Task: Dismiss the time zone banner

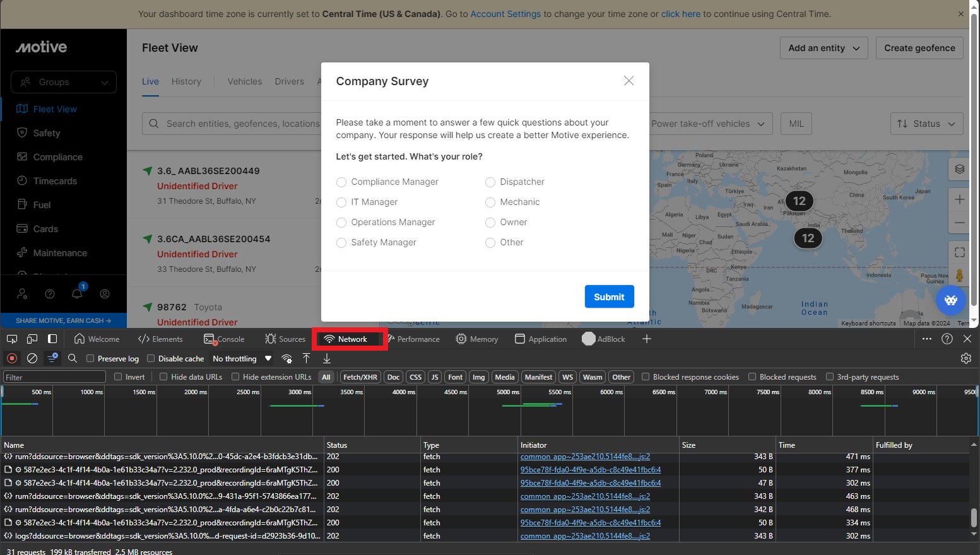Action: click(x=961, y=14)
